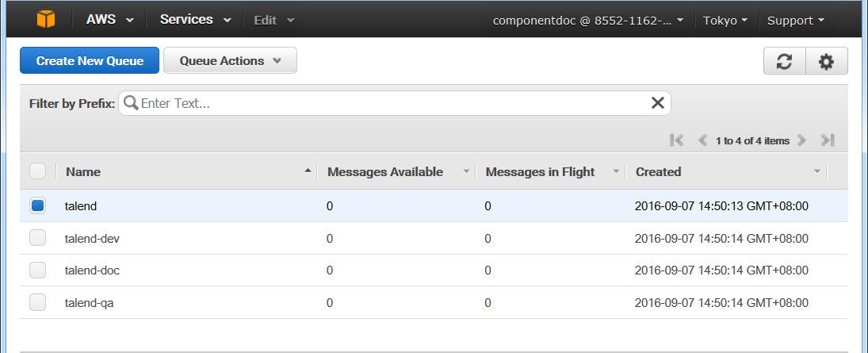Screen dimensions: 868x353
Task: Open the Support menu
Action: [796, 20]
